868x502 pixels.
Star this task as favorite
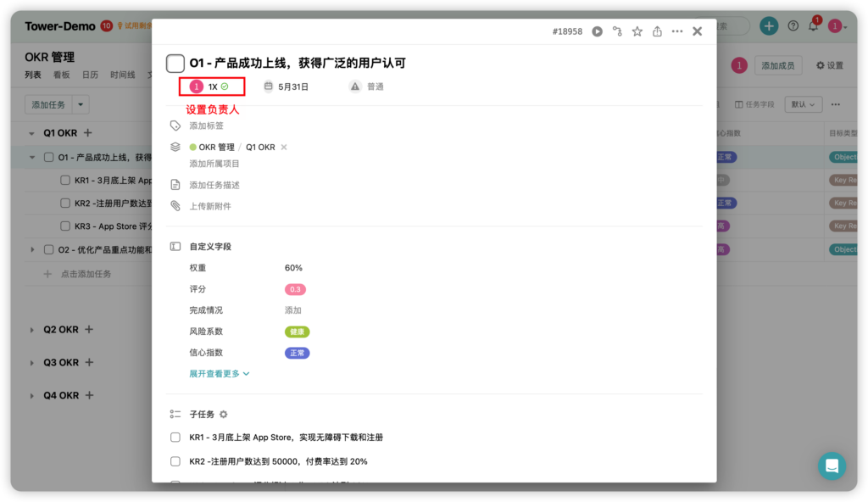638,31
